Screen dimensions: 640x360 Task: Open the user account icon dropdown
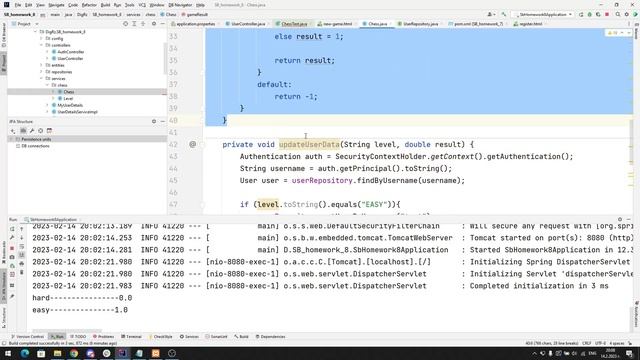click(x=491, y=14)
